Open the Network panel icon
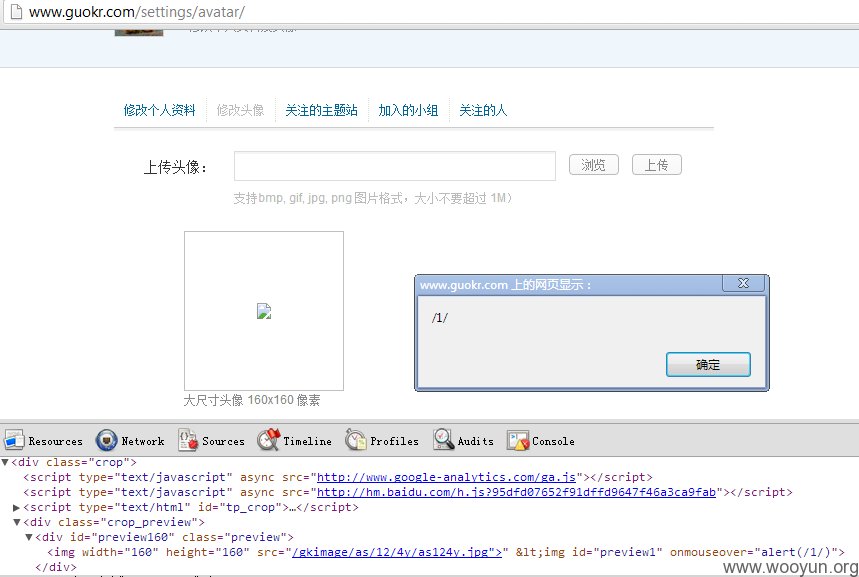 [x=106, y=440]
